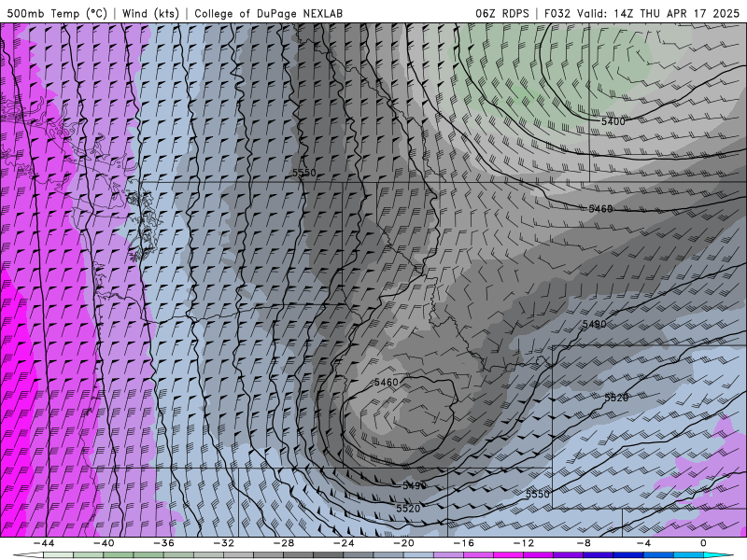
Task: Click 'Valid: 14Z THU APR 17 2025' text
Action: 658,13
